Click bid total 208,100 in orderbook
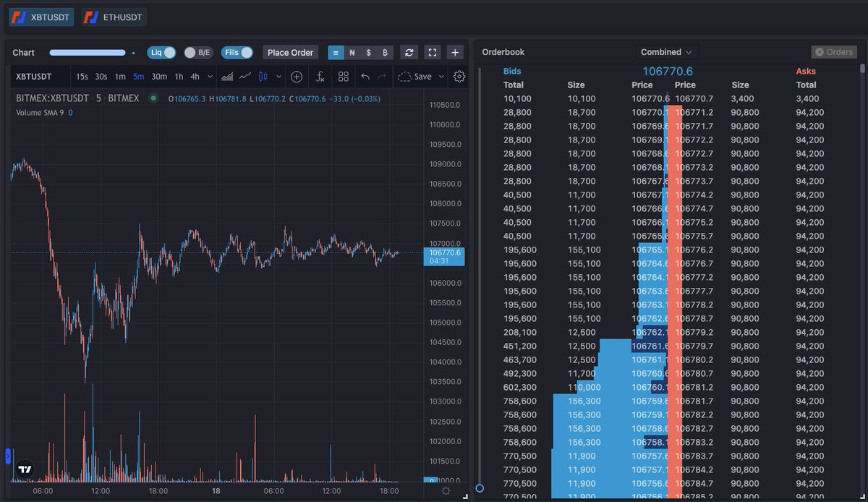Viewport: 868px width, 502px height. 520,332
